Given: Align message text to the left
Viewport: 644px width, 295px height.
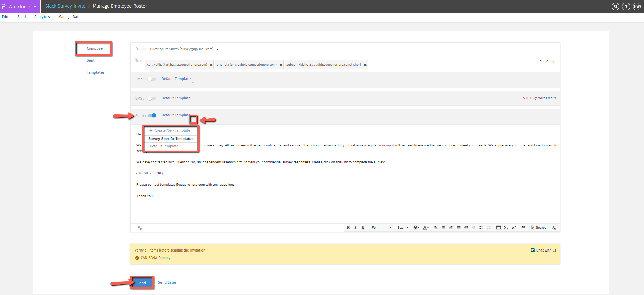Looking at the screenshot, I should (436, 228).
